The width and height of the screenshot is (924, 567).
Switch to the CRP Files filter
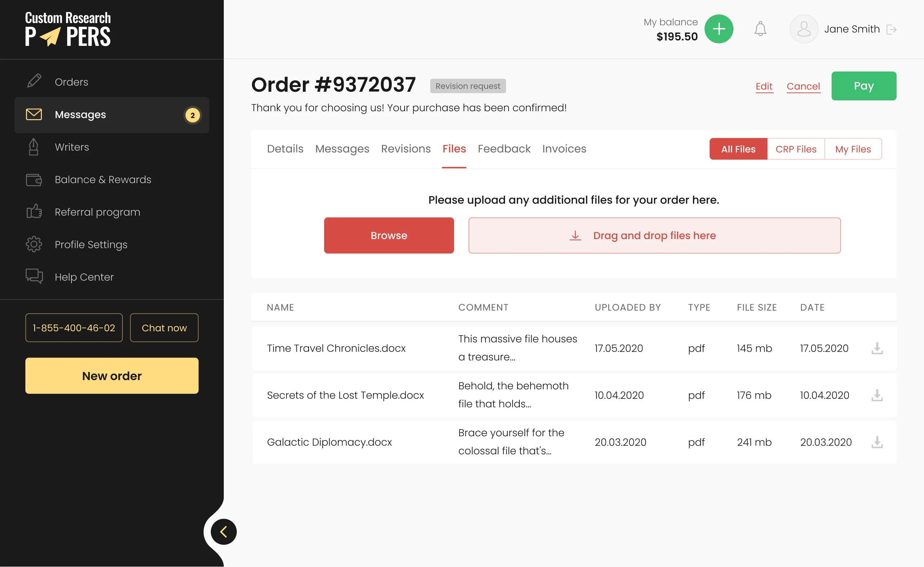point(796,149)
